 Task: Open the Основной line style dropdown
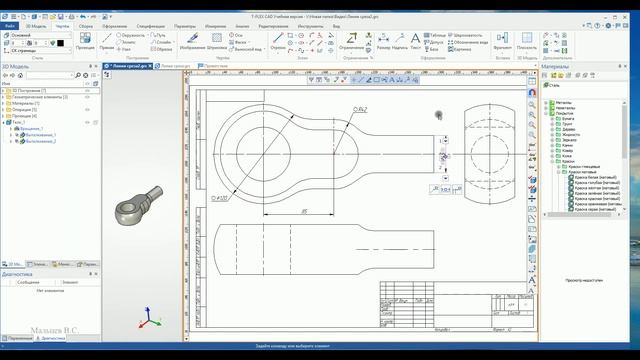click(x=70, y=36)
